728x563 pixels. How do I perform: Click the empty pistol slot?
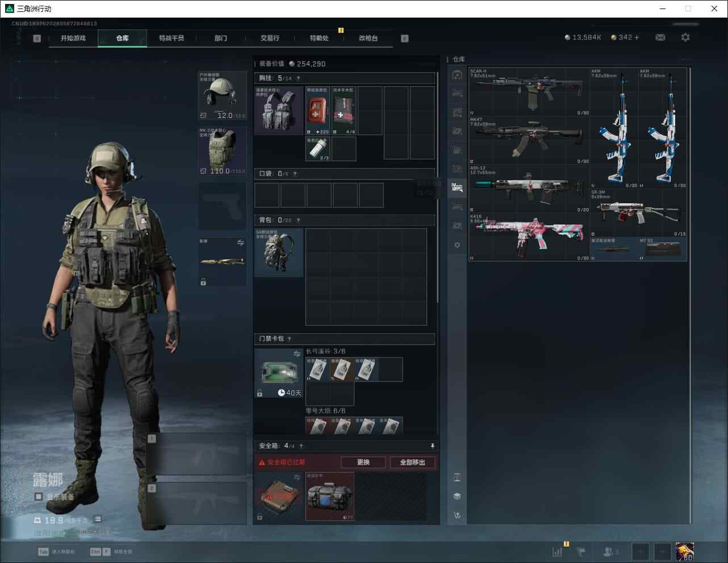pos(222,205)
